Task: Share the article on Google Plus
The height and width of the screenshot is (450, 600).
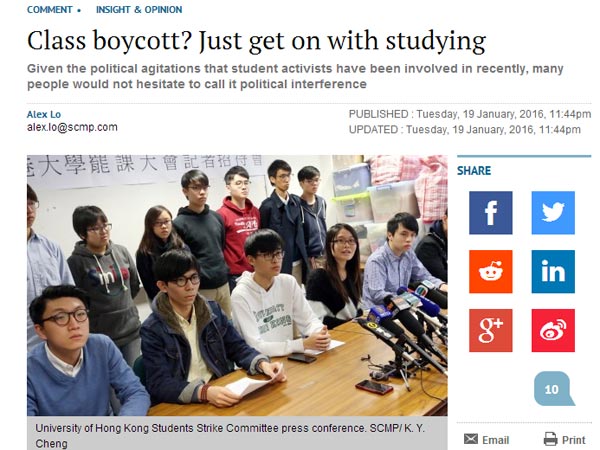Action: click(491, 331)
